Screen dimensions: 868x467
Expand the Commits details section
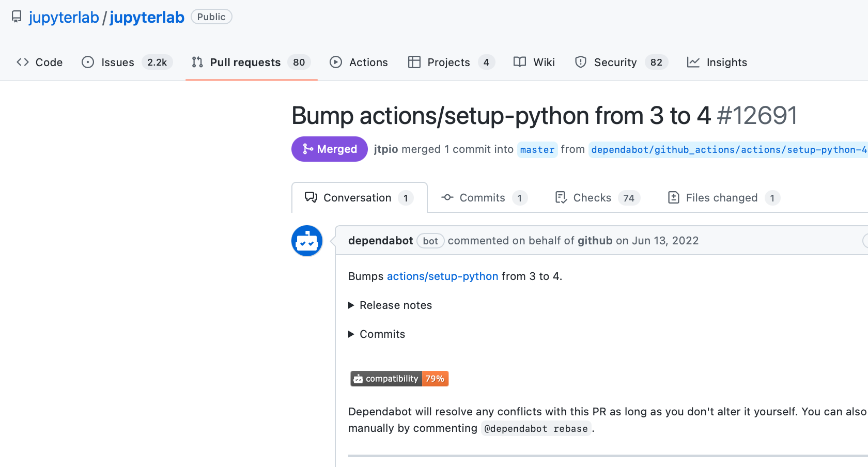[x=377, y=334]
